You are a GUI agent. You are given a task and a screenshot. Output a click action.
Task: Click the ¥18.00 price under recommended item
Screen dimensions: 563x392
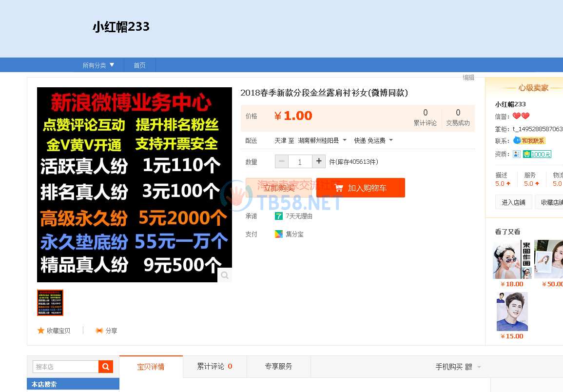[x=512, y=284]
